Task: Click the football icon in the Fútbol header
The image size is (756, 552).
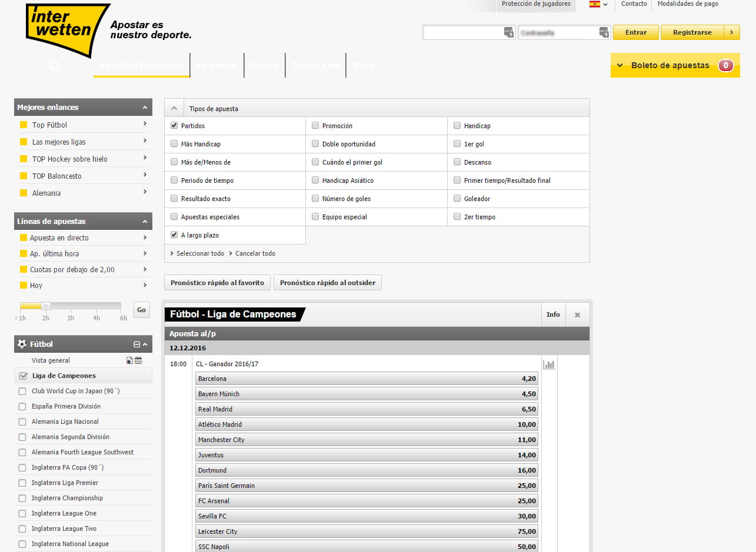Action: point(22,344)
